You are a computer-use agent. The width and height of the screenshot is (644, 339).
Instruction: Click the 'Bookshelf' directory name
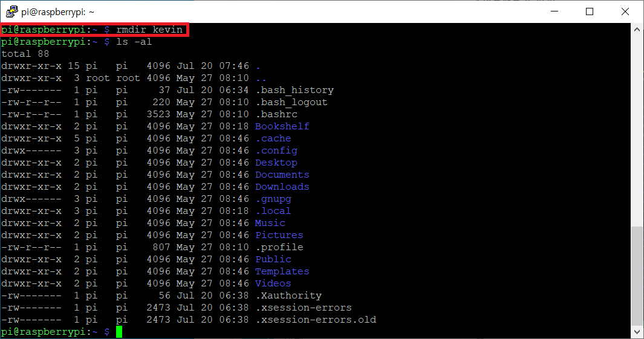(x=282, y=126)
